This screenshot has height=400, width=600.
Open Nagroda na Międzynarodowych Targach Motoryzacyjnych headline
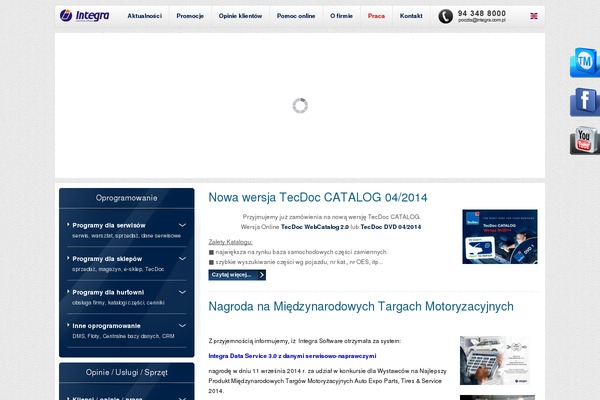click(x=361, y=307)
